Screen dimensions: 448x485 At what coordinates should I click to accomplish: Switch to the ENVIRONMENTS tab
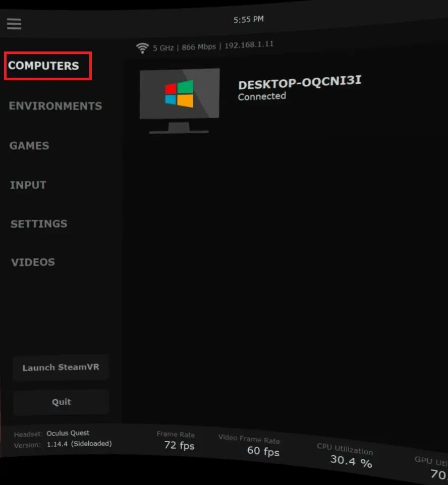coord(55,106)
